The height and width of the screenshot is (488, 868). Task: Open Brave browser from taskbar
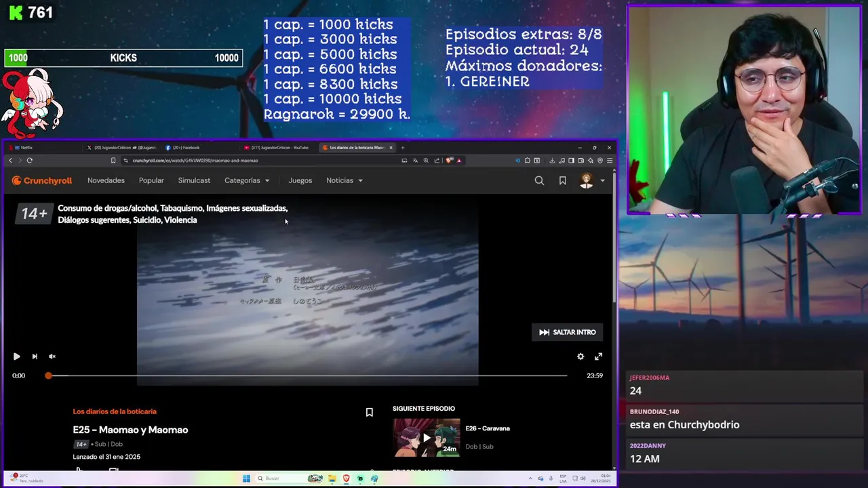347,479
